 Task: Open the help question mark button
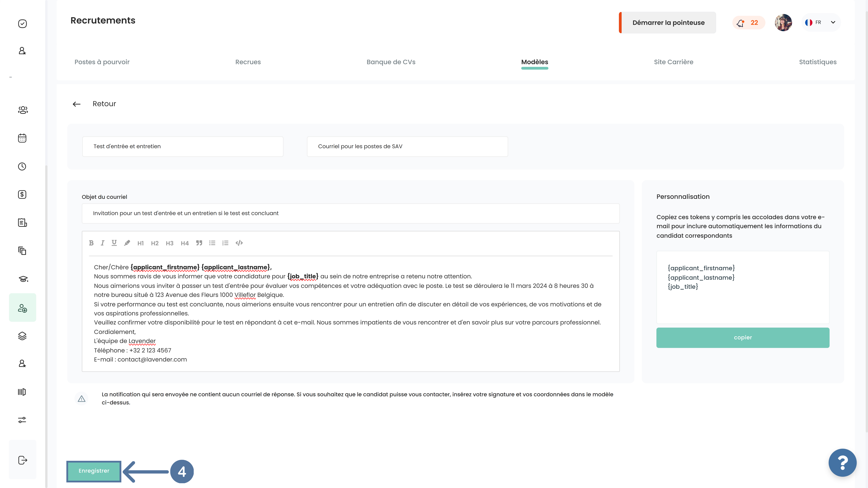pos(842,463)
